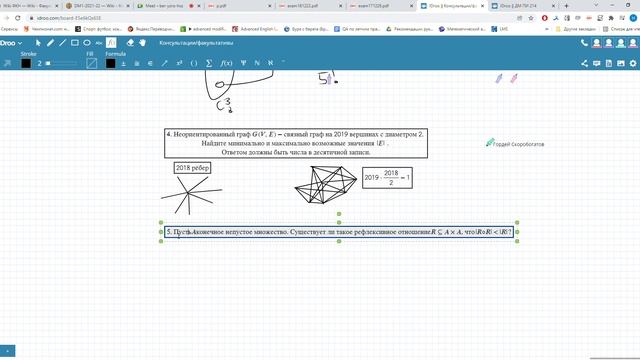The image size is (640, 360).
Task: Click the Fill color swatch
Action: pyautogui.click(x=91, y=63)
